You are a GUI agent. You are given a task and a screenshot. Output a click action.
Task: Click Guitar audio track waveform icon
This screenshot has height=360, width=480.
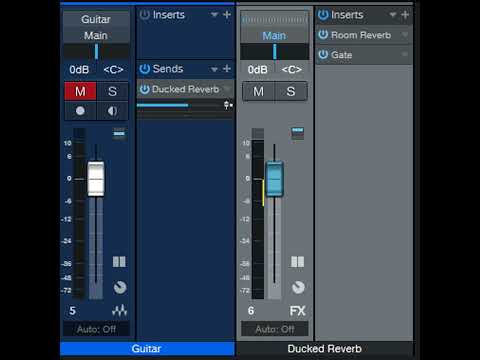(x=119, y=311)
